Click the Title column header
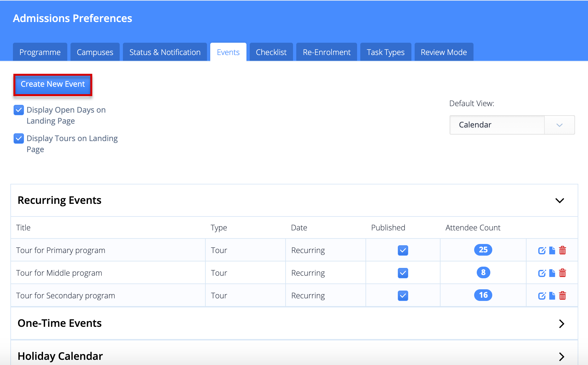The width and height of the screenshot is (588, 365). [23, 228]
